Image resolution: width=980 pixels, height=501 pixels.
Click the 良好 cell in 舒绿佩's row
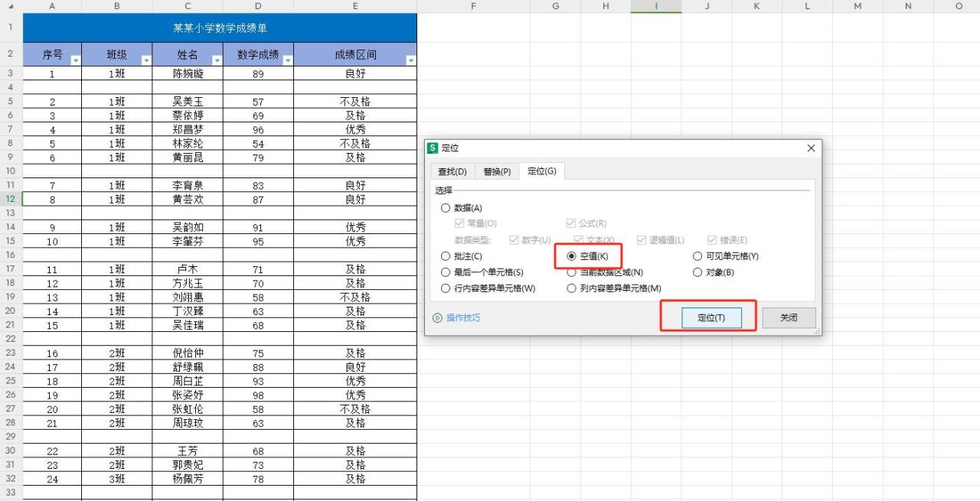355,367
